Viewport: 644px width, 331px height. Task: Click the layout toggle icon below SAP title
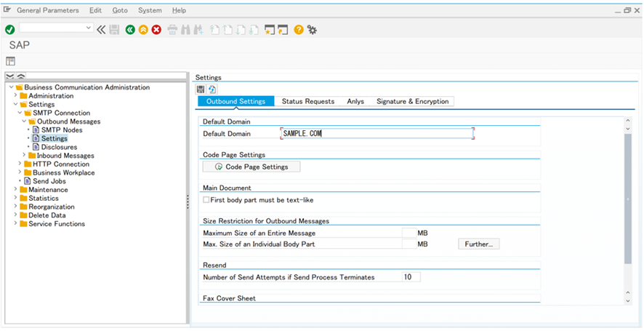point(11,61)
